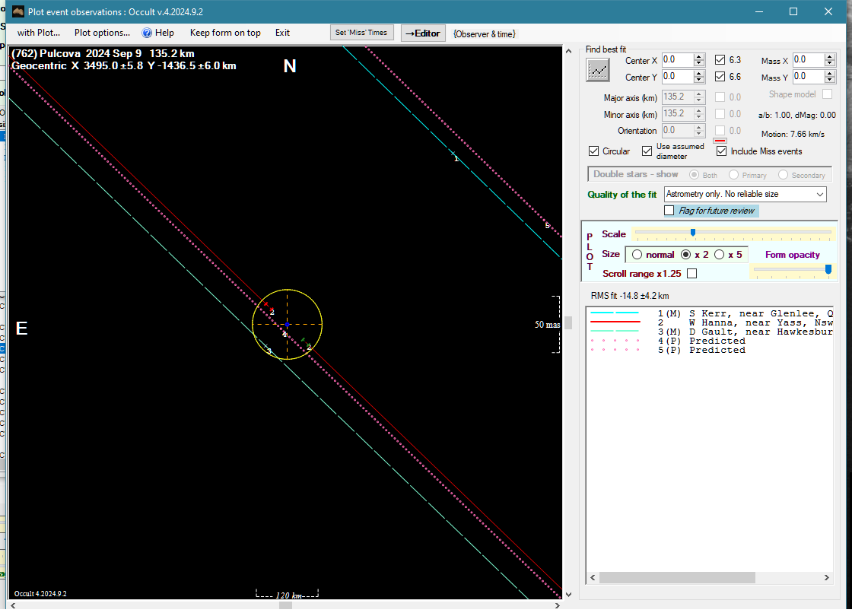Click the red line color swatch under Orientation
This screenshot has height=616, width=852.
[720, 141]
